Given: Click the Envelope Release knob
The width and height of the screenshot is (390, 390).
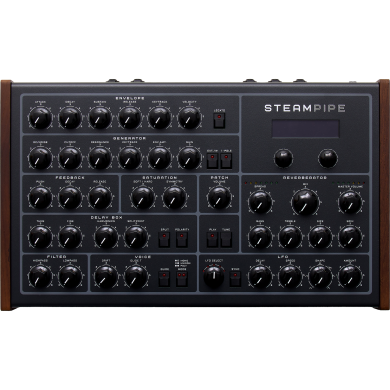Looking at the screenshot, I should 130,118.
